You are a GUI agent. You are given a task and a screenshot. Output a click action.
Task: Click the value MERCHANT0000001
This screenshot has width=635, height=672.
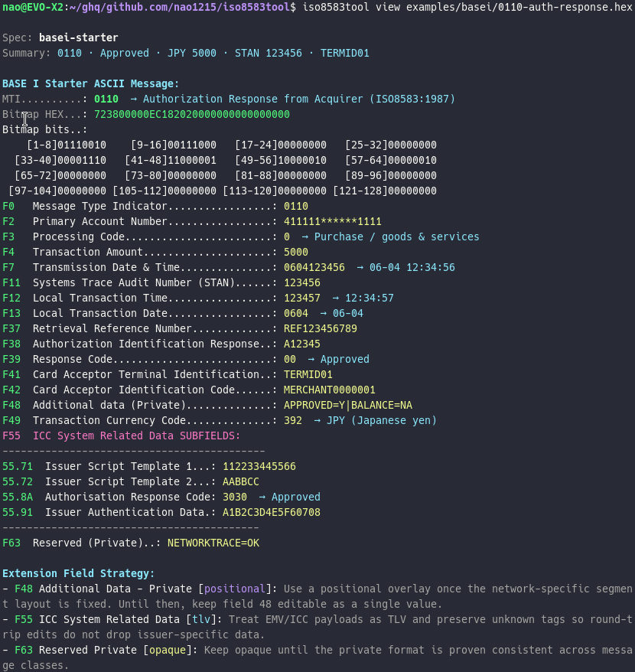[330, 390]
